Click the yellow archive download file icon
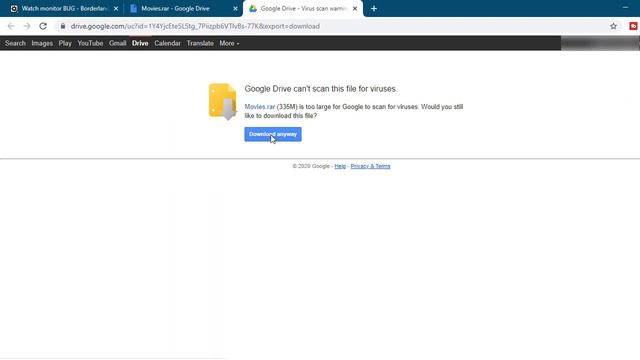Image resolution: width=640 pixels, height=360 pixels. (x=222, y=102)
